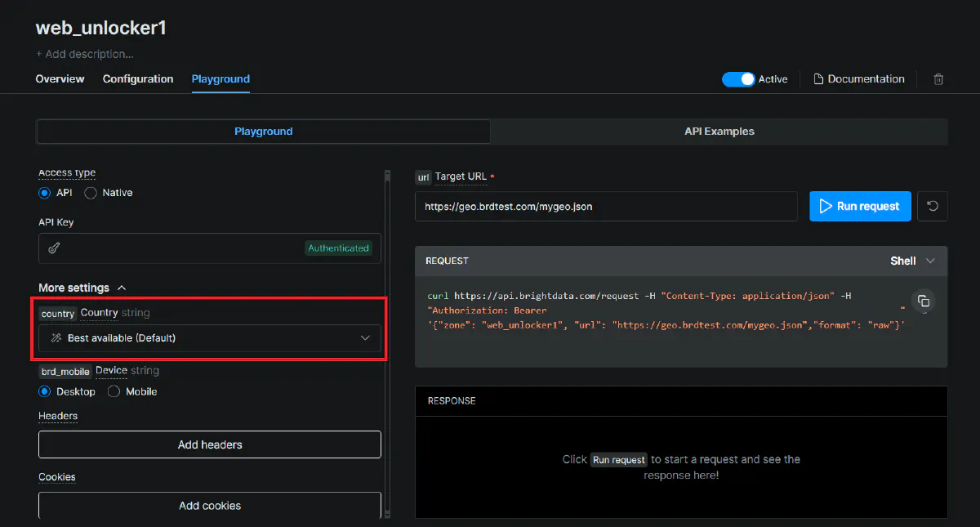Click the url badge beside Target URL
The image size is (980, 527).
tap(423, 176)
